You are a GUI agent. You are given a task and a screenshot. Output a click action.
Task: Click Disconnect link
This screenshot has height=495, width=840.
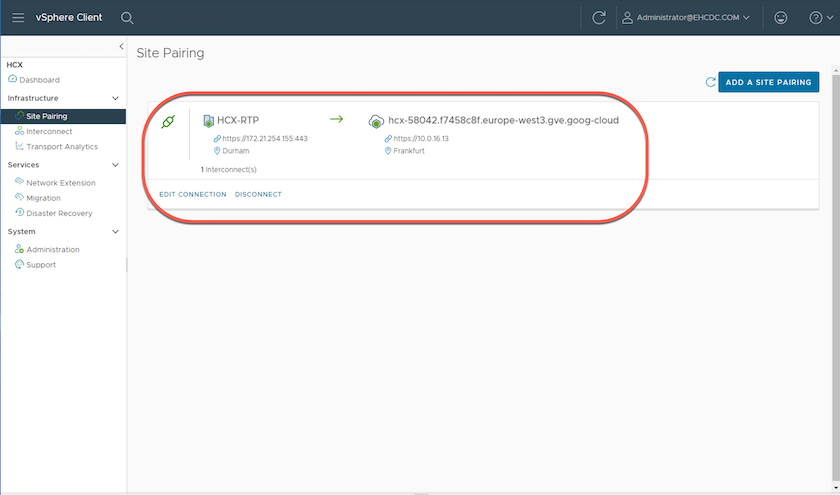point(258,194)
